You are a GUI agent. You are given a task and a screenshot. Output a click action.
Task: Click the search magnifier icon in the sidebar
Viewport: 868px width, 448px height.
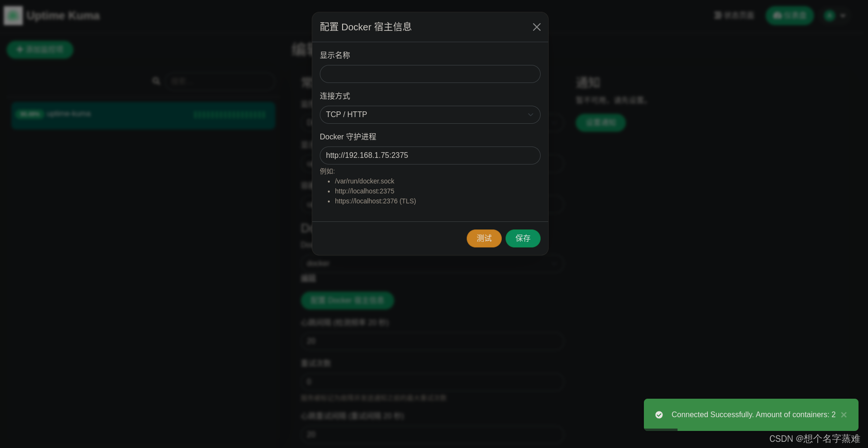[x=156, y=81]
